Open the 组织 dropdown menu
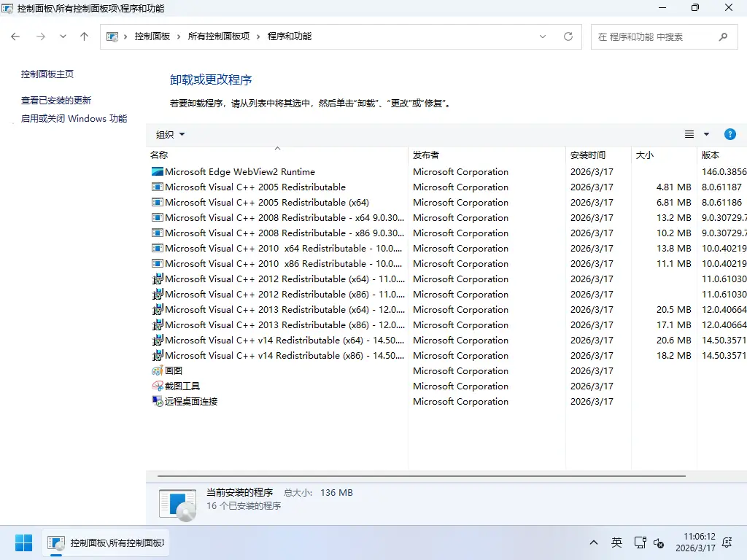Screen dimensions: 747x560 (170, 135)
